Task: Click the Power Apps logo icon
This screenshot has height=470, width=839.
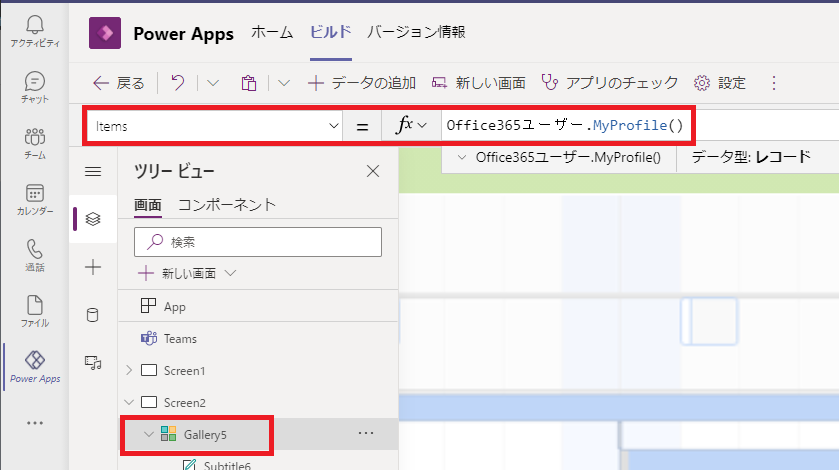Action: (x=105, y=33)
